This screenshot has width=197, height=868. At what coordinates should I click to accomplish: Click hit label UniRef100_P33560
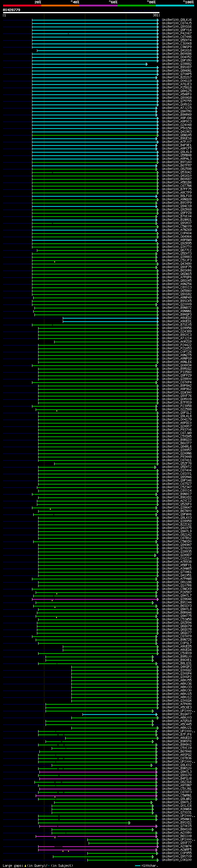pyautogui.click(x=177, y=372)
